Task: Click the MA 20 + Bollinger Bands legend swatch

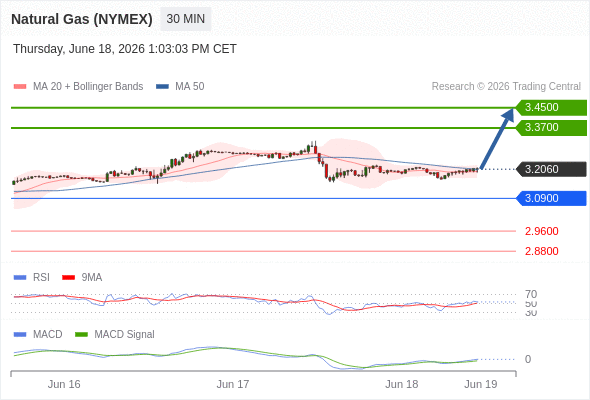Action: point(20,87)
